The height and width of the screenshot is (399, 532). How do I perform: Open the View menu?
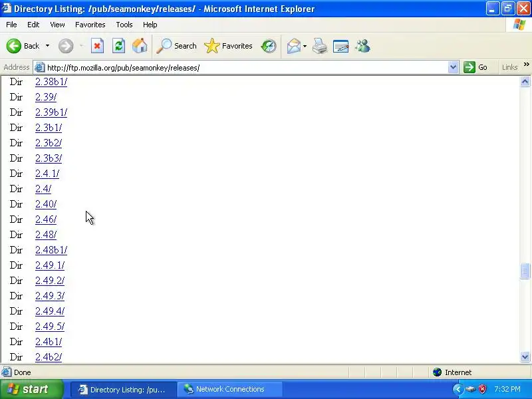[57, 25]
